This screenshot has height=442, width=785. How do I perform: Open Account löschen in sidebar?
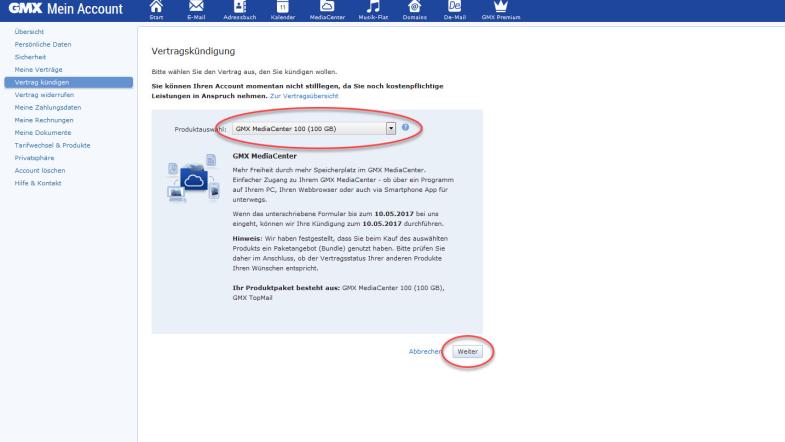tap(40, 170)
